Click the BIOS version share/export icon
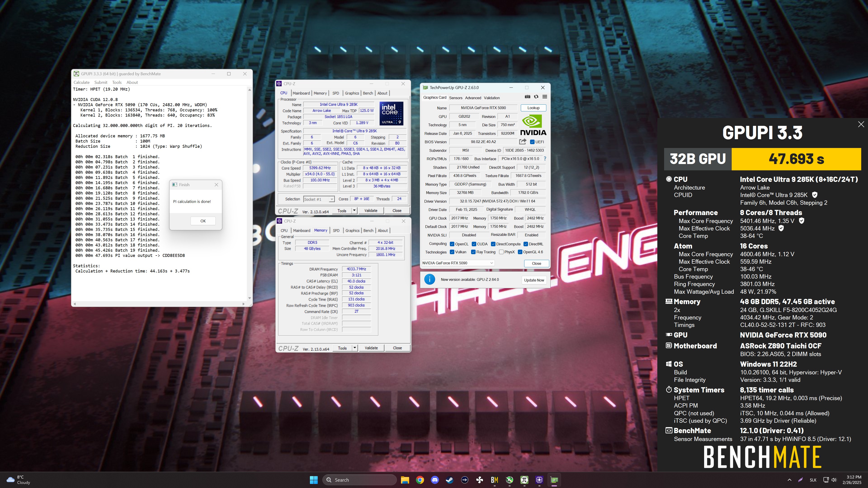This screenshot has height=488, width=868. click(x=523, y=142)
